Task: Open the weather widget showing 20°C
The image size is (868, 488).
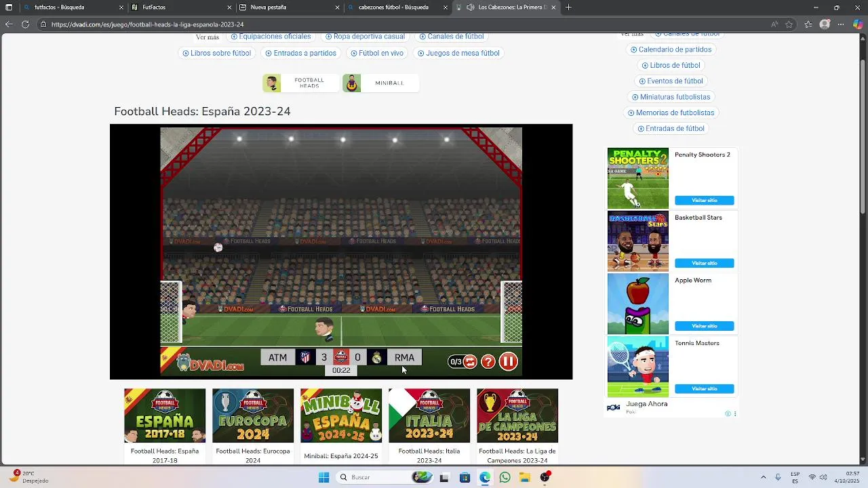Action: (x=31, y=477)
